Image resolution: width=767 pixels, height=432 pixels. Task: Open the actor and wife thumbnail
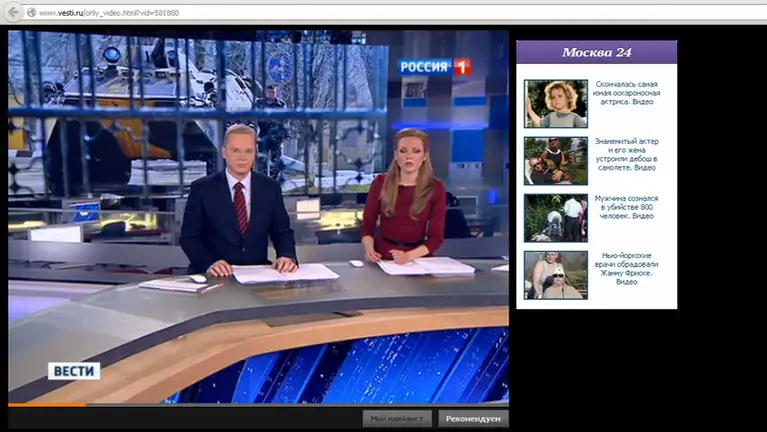tap(555, 160)
